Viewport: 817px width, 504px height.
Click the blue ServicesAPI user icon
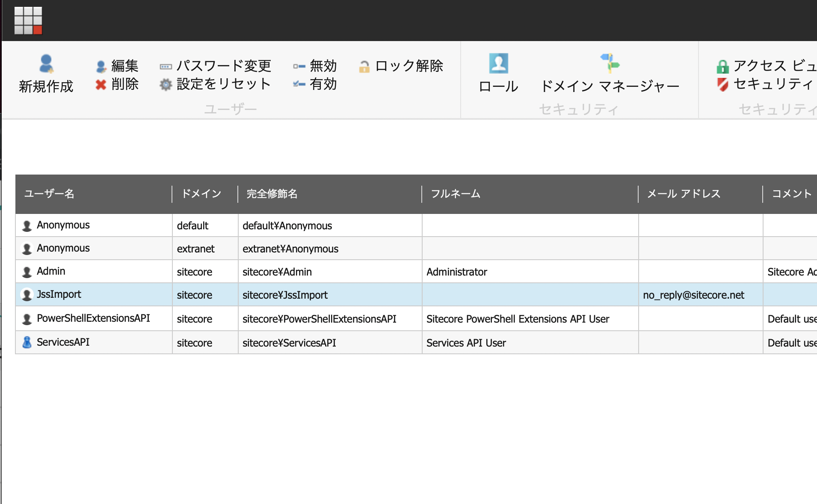[x=27, y=342]
